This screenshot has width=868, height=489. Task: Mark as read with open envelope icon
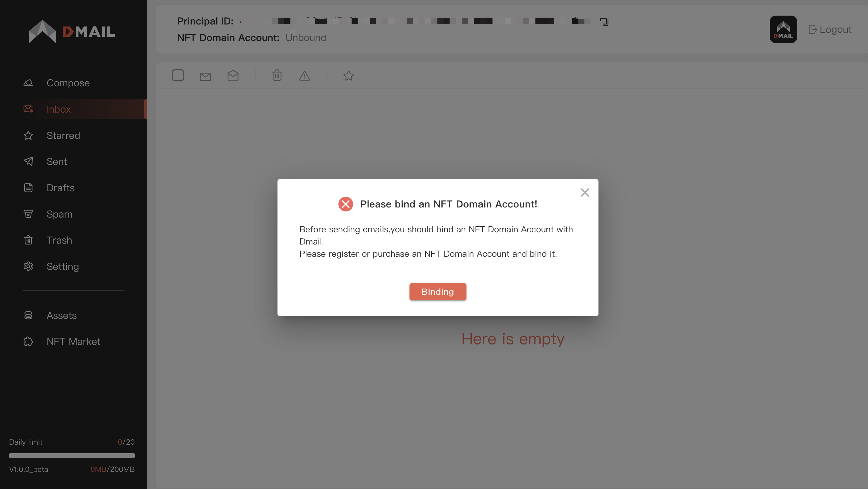tap(233, 75)
